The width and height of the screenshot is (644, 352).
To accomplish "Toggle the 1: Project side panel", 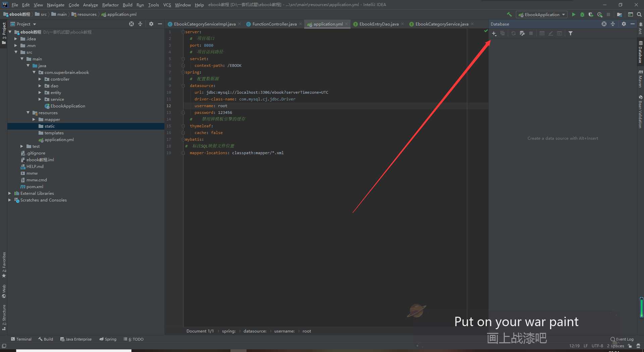I will point(4,33).
